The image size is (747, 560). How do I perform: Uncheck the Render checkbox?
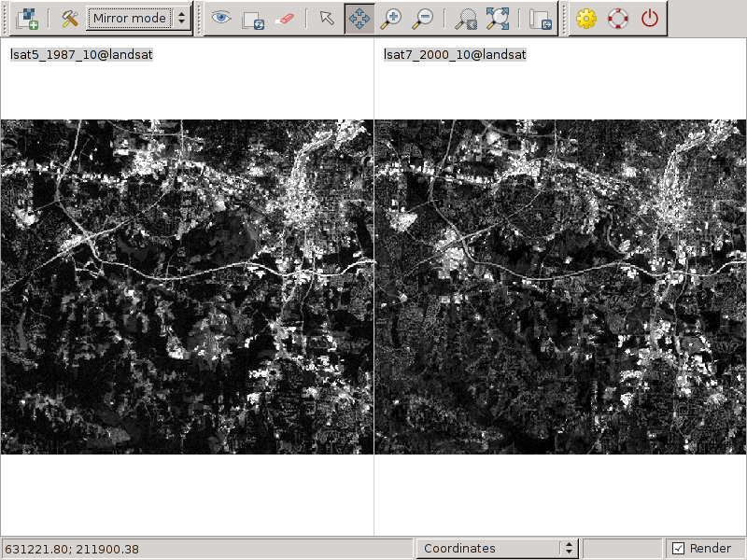tap(679, 548)
